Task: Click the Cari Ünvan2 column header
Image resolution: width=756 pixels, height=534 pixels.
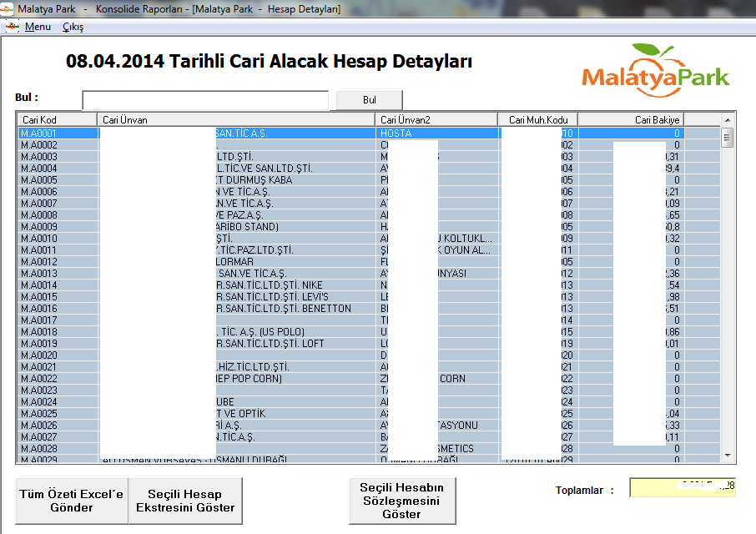Action: 436,119
